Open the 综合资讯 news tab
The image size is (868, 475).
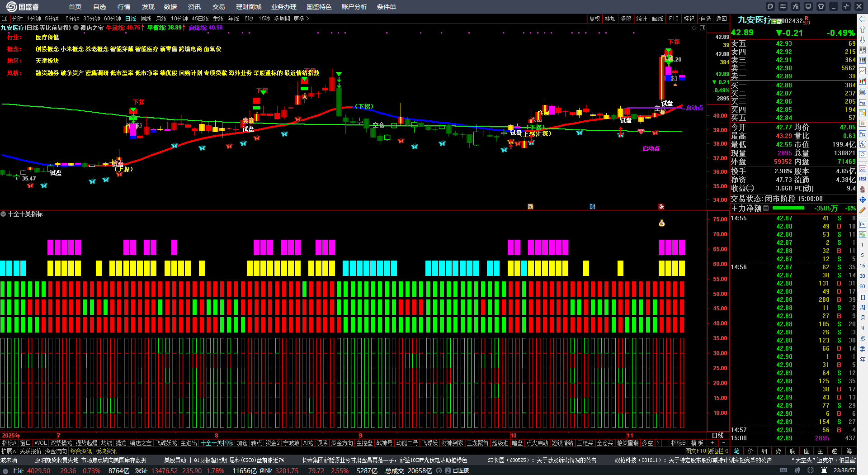(x=81, y=451)
